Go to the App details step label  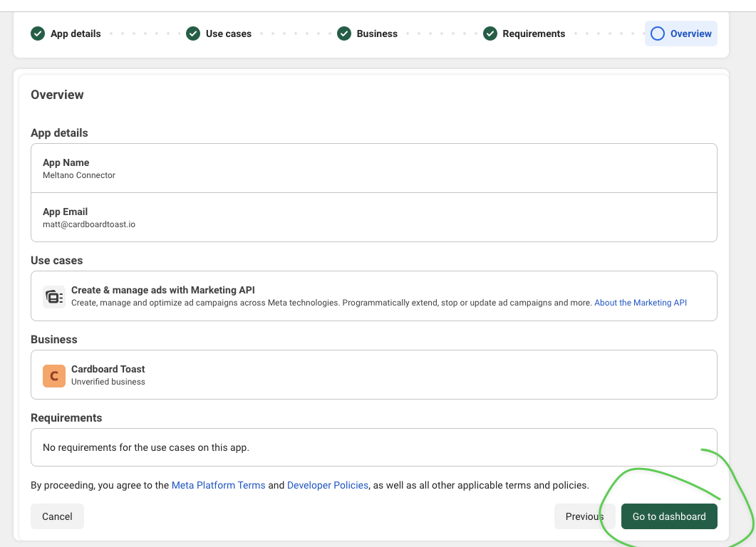(76, 33)
